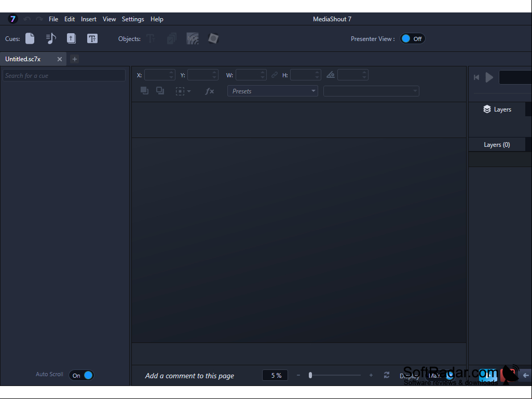Open the View menu
This screenshot has height=399, width=532.
click(109, 19)
